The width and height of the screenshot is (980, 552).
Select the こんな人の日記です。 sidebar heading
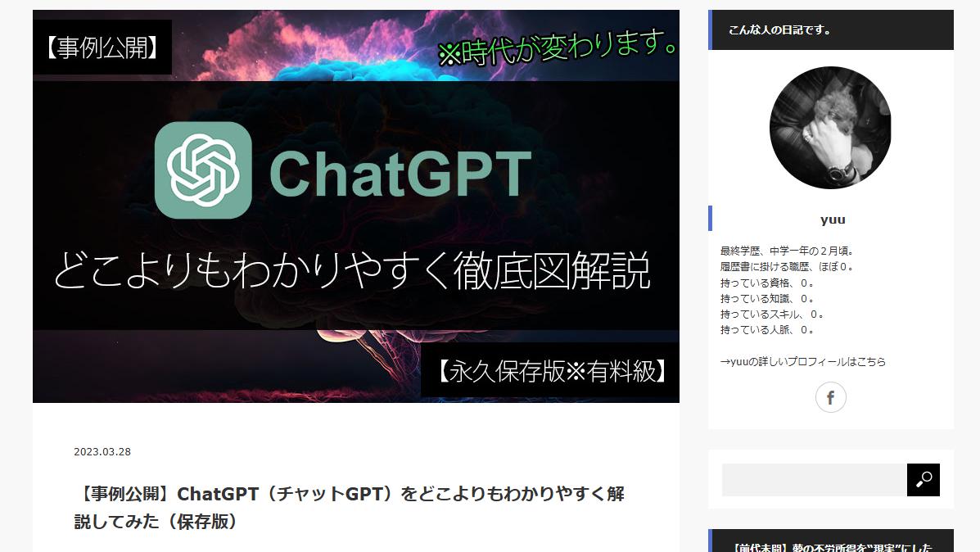779,30
